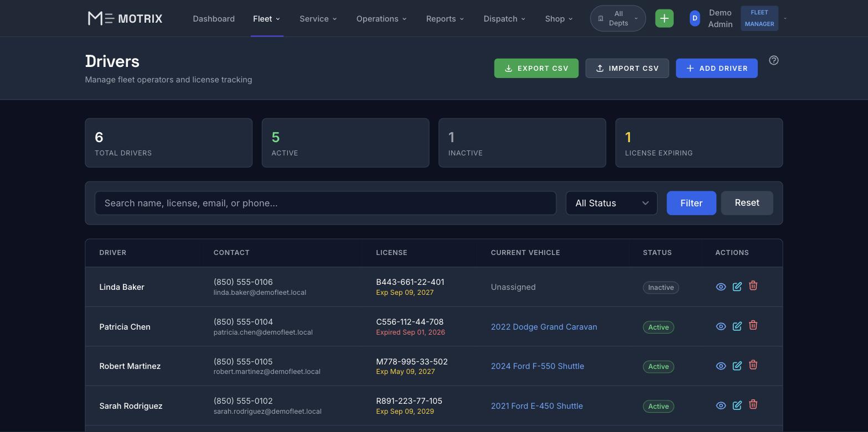Go to the Dashboard page
The image size is (868, 432).
pos(214,19)
